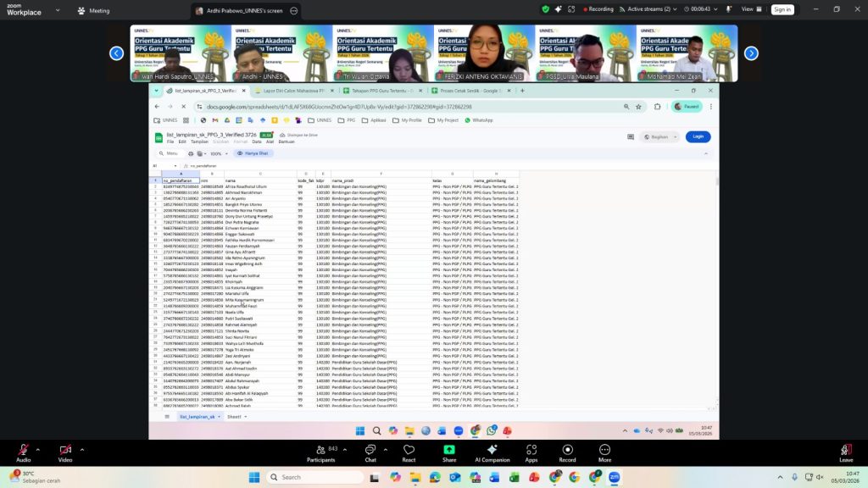The height and width of the screenshot is (488, 868).
Task: Click the Leave meeting icon
Action: [x=845, y=450]
